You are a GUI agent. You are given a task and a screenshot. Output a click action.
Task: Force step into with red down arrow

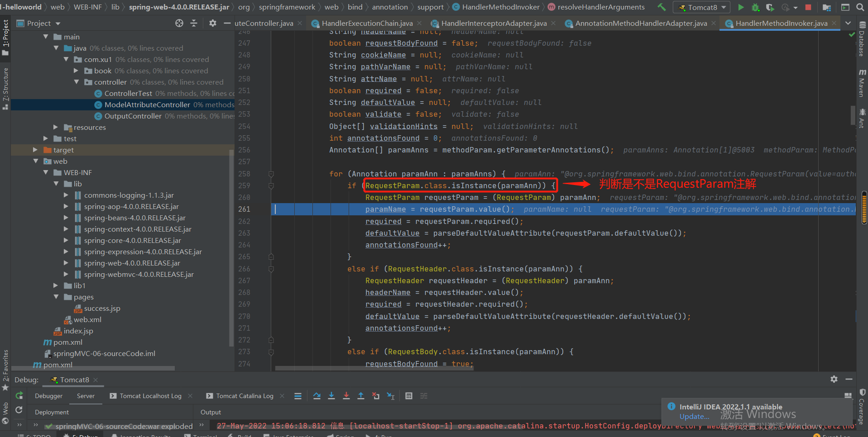click(x=346, y=396)
